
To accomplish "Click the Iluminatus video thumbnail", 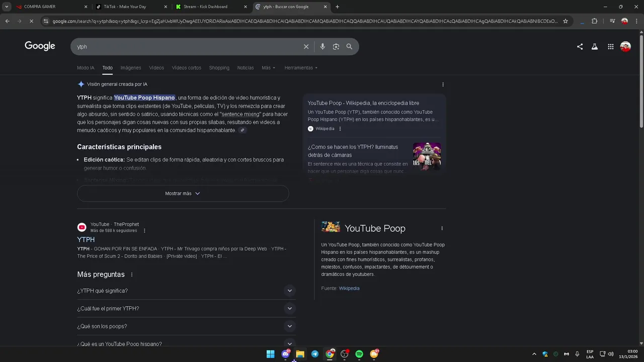I will tap(427, 156).
